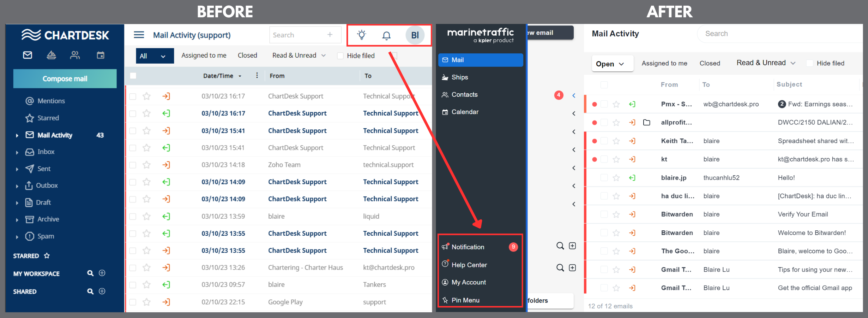The image size is (868, 318).
Task: Open ships icon in ChartDesk top sidebar
Action: tap(52, 55)
